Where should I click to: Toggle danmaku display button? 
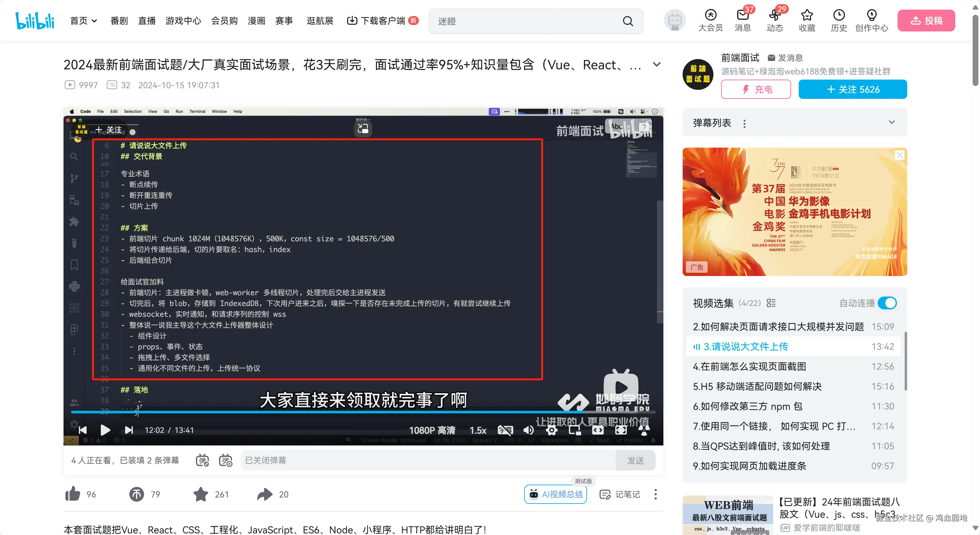(x=202, y=460)
